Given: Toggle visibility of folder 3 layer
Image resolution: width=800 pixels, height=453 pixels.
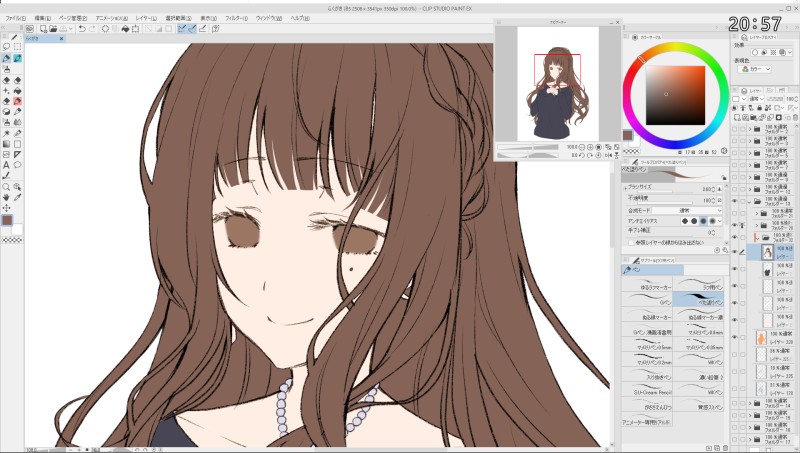Looking at the screenshot, I should 735,141.
